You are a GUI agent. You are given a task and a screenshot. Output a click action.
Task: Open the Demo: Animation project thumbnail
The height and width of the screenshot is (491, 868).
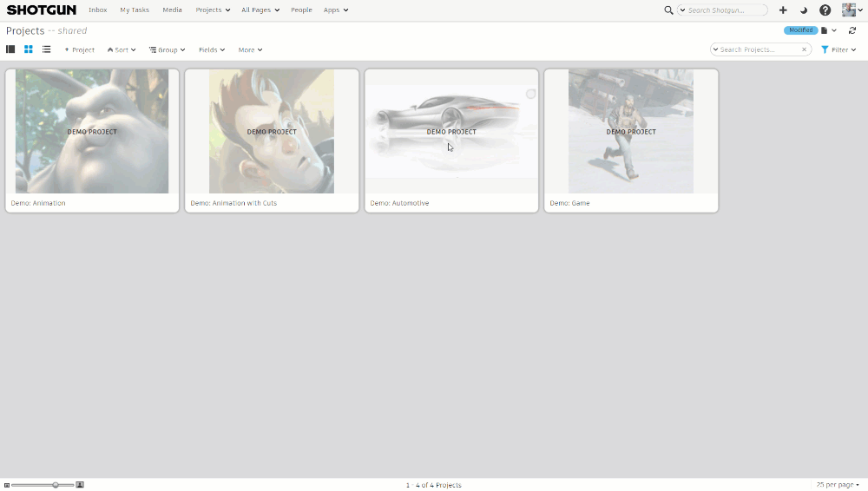click(x=92, y=131)
